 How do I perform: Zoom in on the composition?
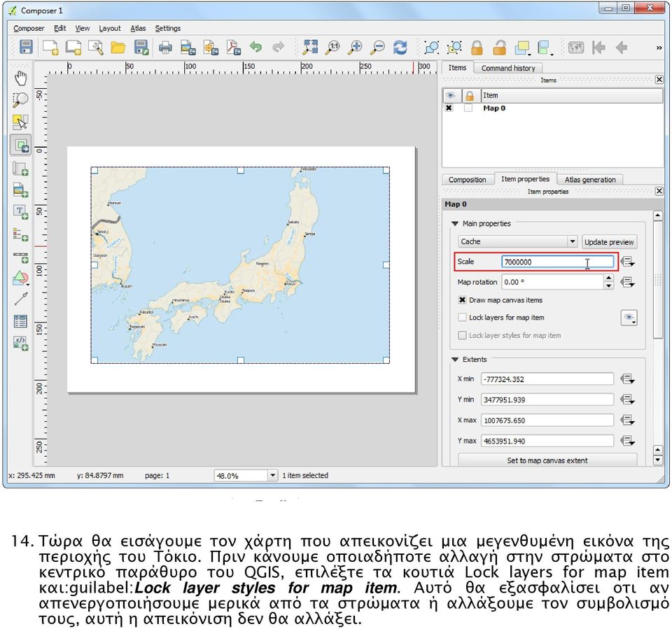(x=356, y=47)
